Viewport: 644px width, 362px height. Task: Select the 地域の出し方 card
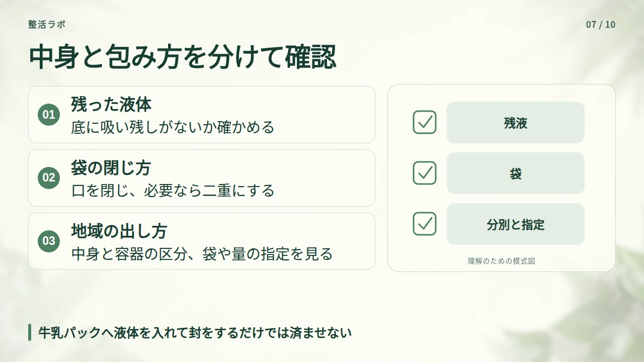(202, 241)
